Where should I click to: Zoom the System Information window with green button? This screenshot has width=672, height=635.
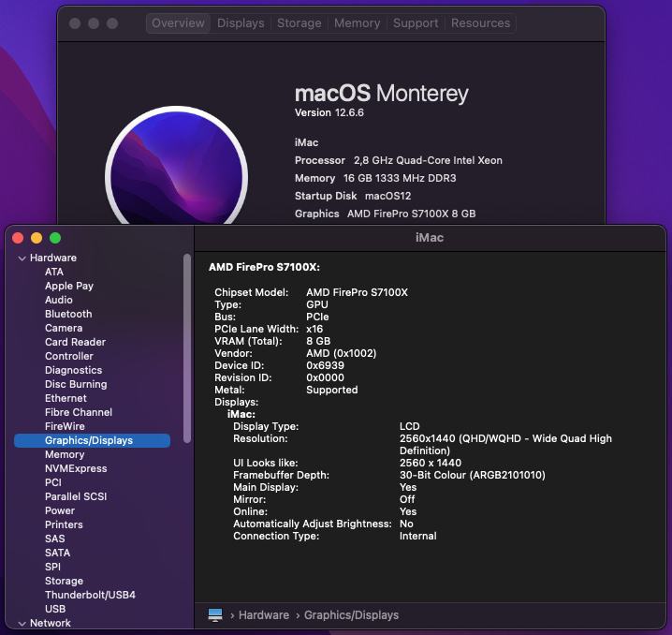(x=55, y=238)
